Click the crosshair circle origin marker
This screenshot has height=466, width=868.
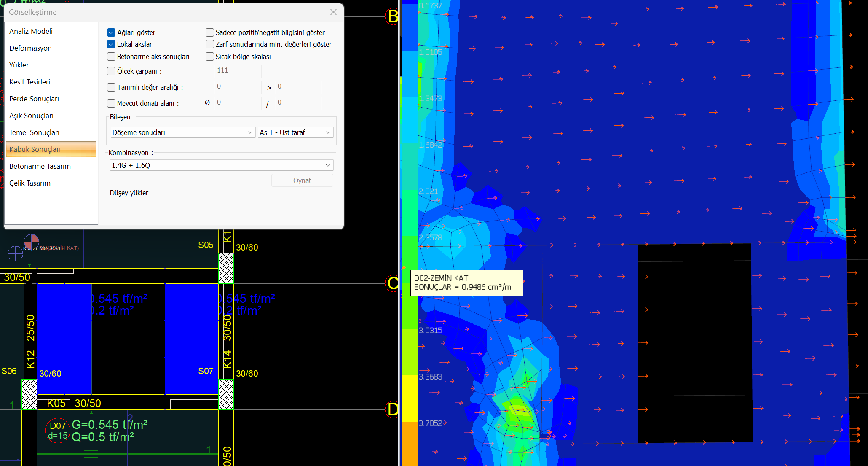(16, 253)
